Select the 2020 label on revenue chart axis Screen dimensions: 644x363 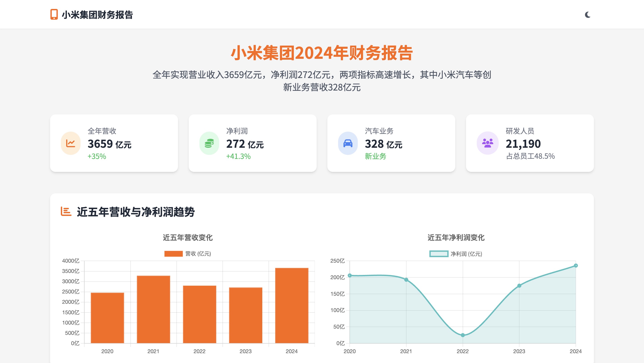click(108, 351)
